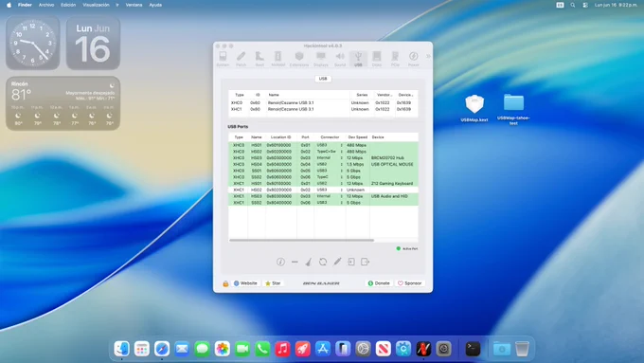Open the Apple menu
Screen dimensions: 644x363
coord(9,5)
